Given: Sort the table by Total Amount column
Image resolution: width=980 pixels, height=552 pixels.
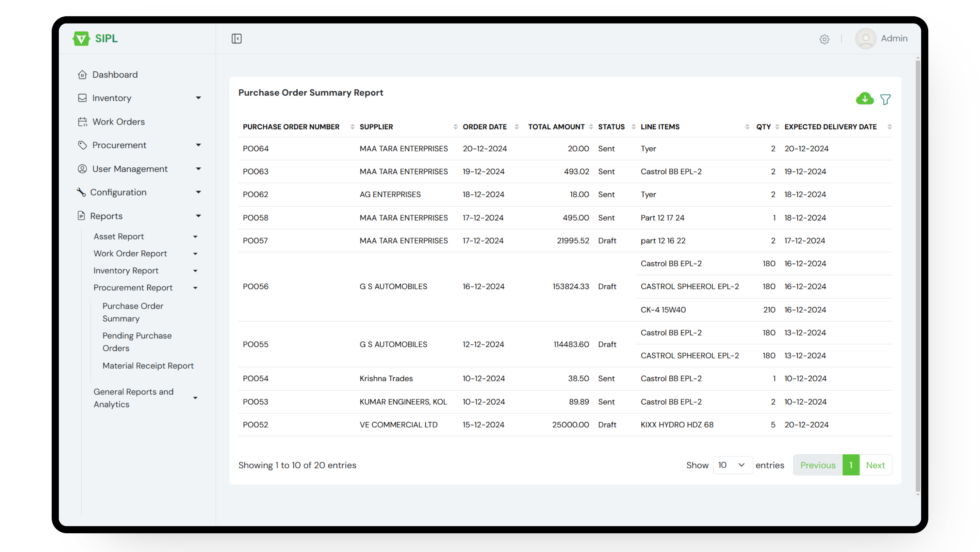Looking at the screenshot, I should click(591, 127).
